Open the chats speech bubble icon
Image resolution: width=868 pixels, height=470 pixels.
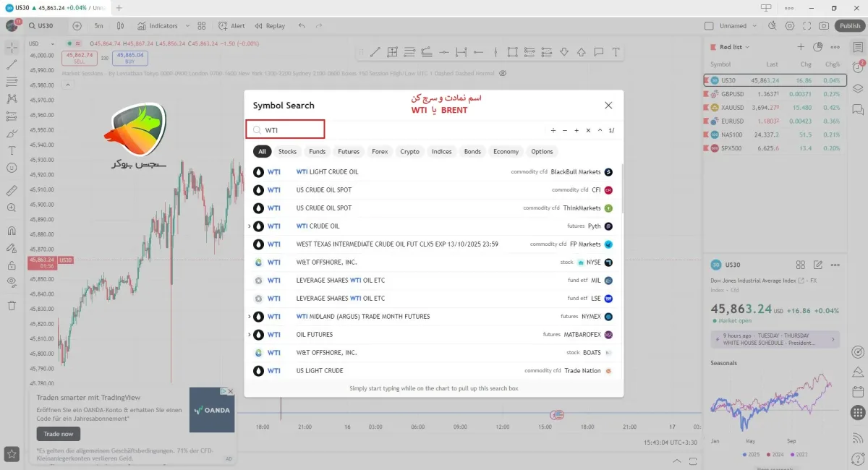pos(858,110)
